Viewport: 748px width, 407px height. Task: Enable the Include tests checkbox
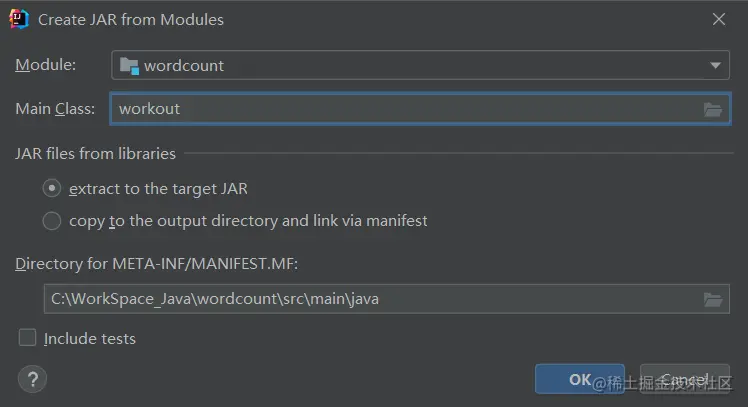pyautogui.click(x=27, y=337)
